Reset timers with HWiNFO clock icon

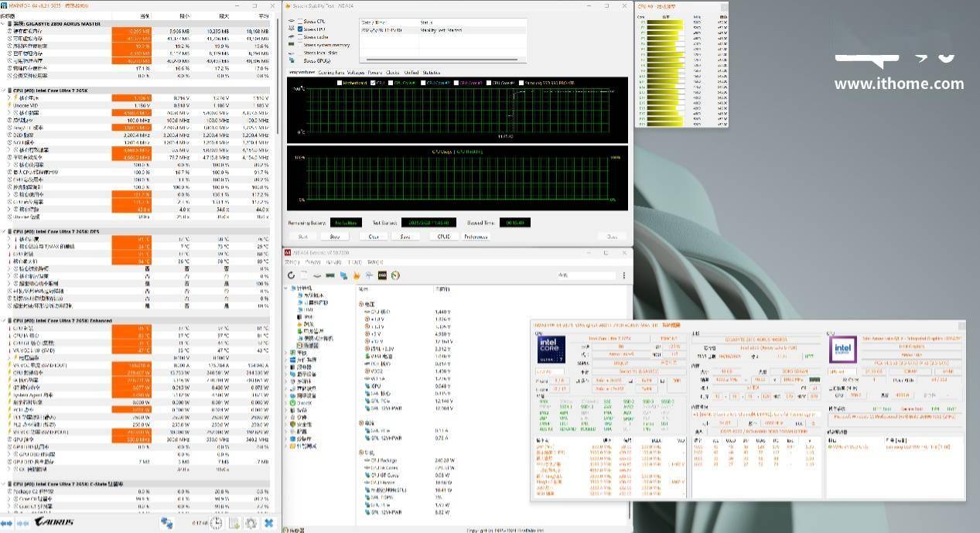(x=216, y=523)
